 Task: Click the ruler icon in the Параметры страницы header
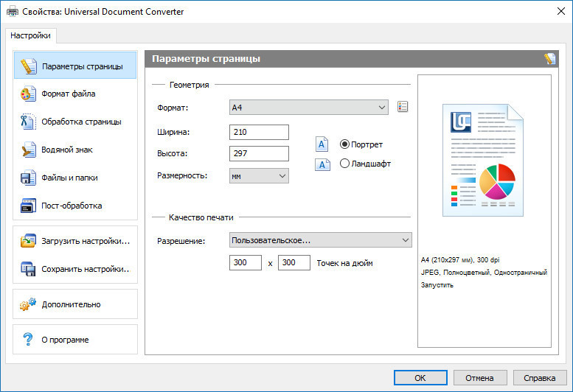[x=549, y=59]
